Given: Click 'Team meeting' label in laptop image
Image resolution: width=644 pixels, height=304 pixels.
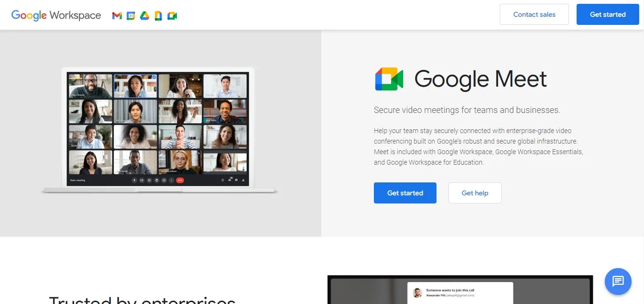Looking at the screenshot, I should (x=77, y=180).
